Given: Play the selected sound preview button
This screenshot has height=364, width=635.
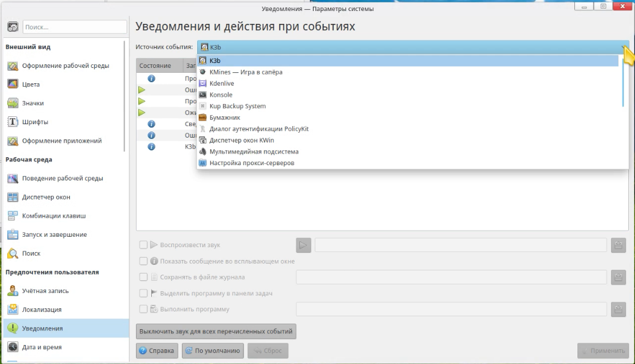Looking at the screenshot, I should [303, 245].
